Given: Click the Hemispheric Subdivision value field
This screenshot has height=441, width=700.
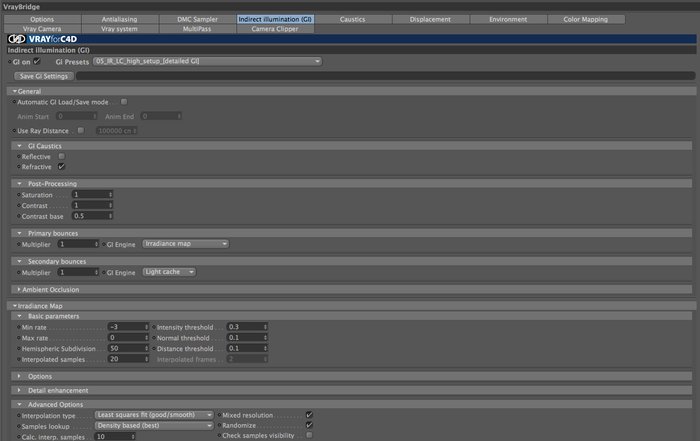Looking at the screenshot, I should pos(126,348).
